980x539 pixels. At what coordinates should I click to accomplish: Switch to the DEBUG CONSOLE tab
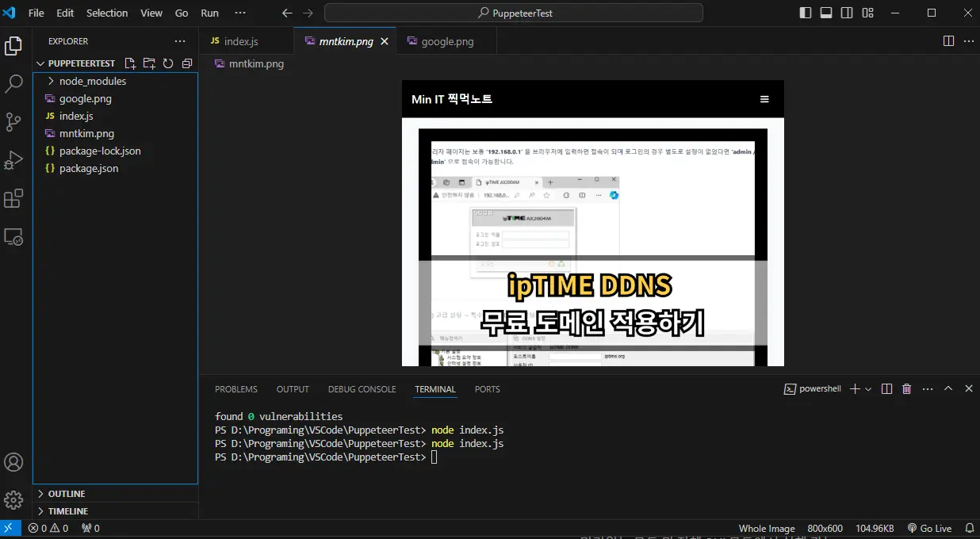tap(362, 389)
